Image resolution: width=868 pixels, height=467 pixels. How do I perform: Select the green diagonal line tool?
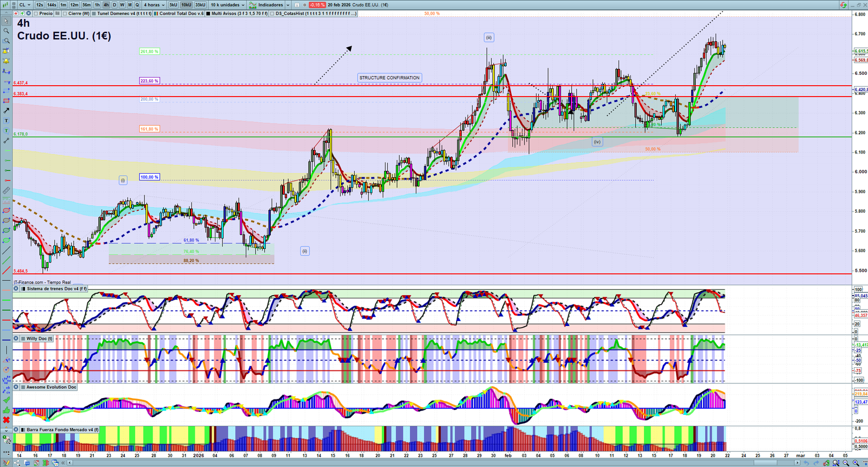[7, 260]
